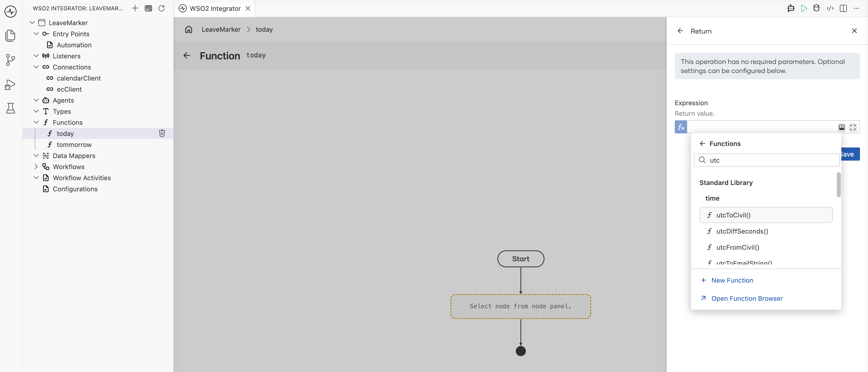Refresh the project tree

coord(162,8)
